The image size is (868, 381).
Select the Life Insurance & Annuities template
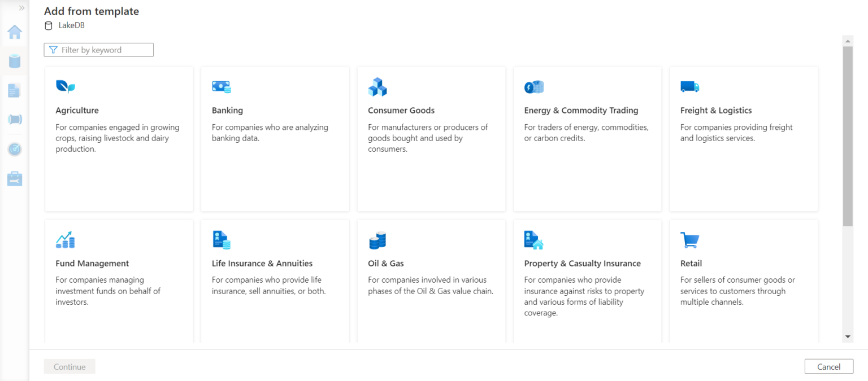coord(275,281)
